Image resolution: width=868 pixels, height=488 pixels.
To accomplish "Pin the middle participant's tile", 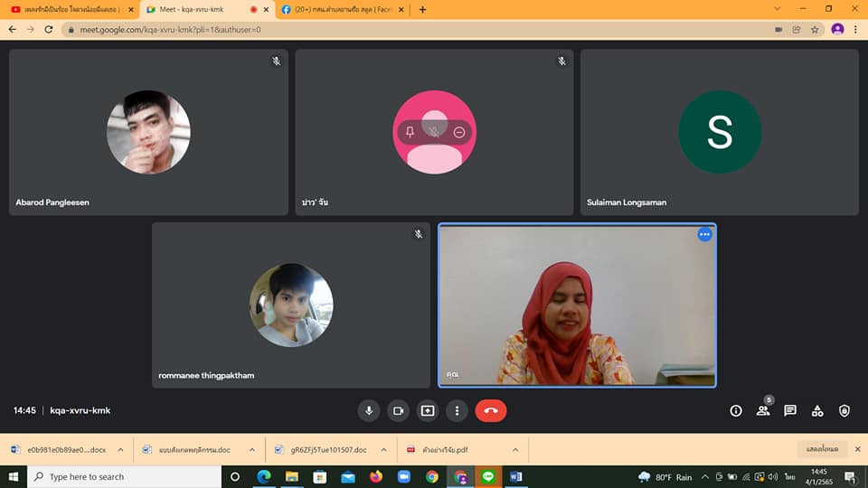I will [x=410, y=133].
